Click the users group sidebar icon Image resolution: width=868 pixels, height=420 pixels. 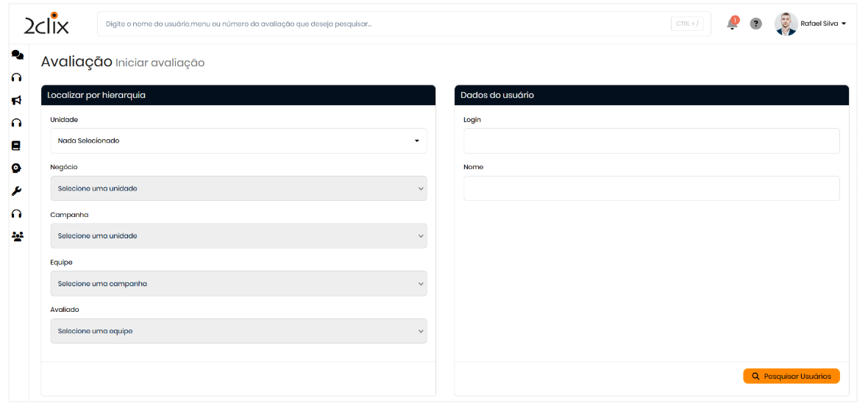click(18, 236)
